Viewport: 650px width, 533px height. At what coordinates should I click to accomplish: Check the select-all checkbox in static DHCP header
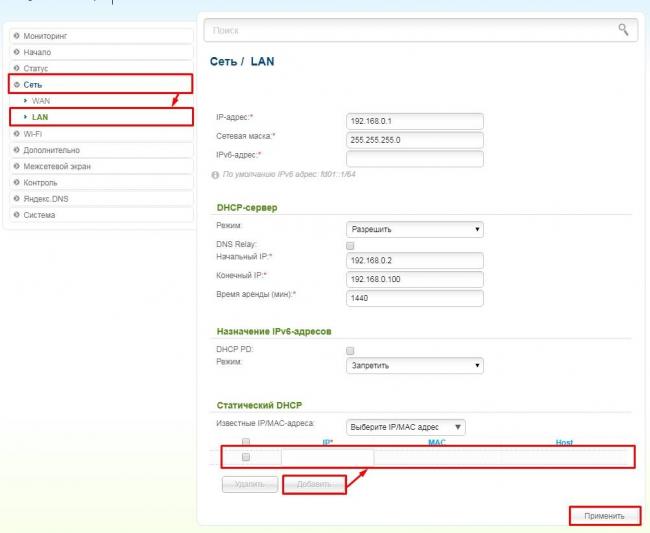pyautogui.click(x=246, y=442)
